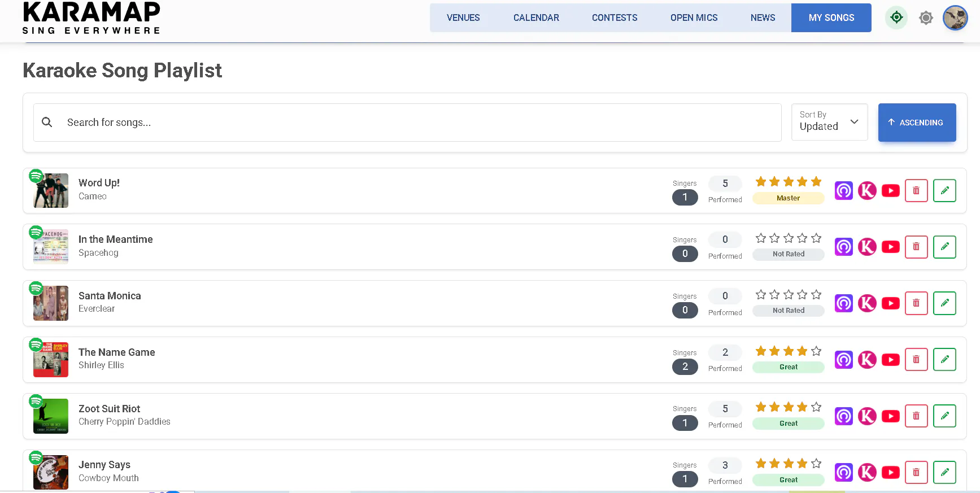
Task: Click the Great rating badge for The Name Game
Action: [788, 367]
